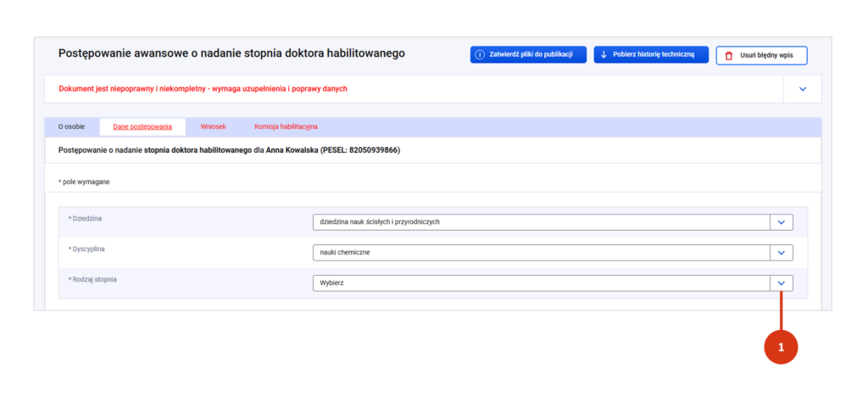The height and width of the screenshot is (397, 868).
Task: Switch to the O osobie tab
Action: pos(71,127)
